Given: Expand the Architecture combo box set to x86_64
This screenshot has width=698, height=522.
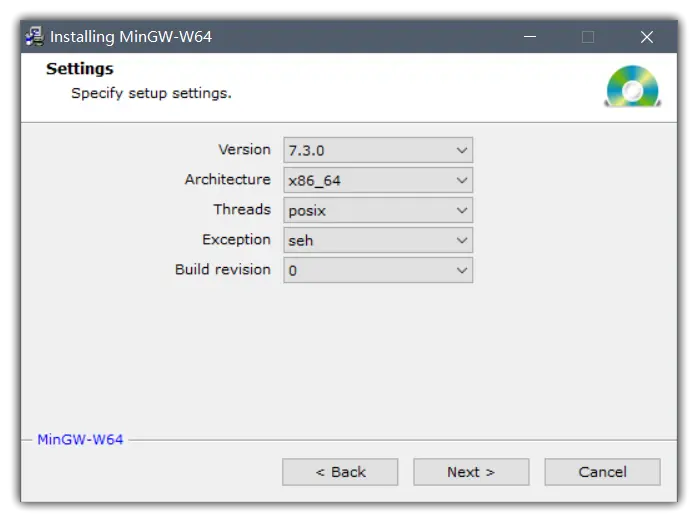Looking at the screenshot, I should (378, 180).
